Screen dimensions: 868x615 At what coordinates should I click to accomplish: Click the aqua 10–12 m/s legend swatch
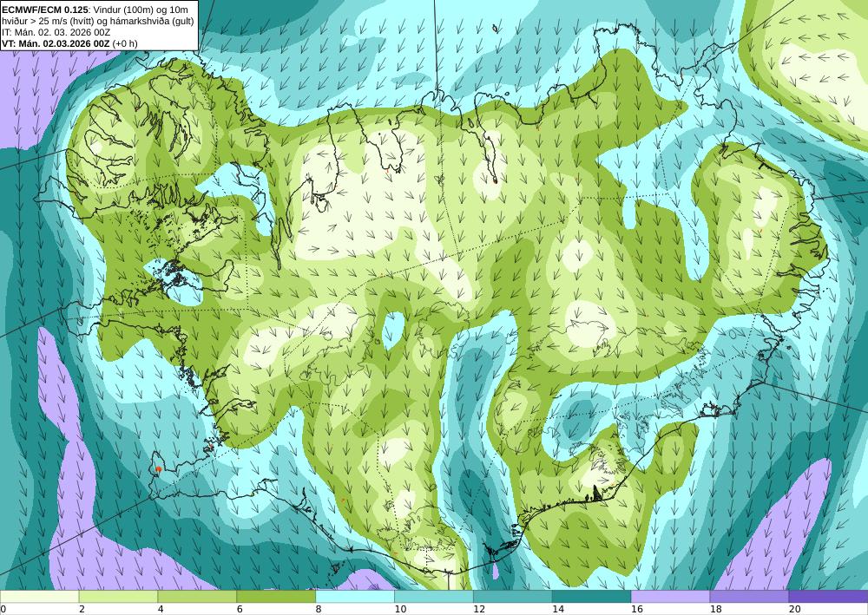point(434,597)
